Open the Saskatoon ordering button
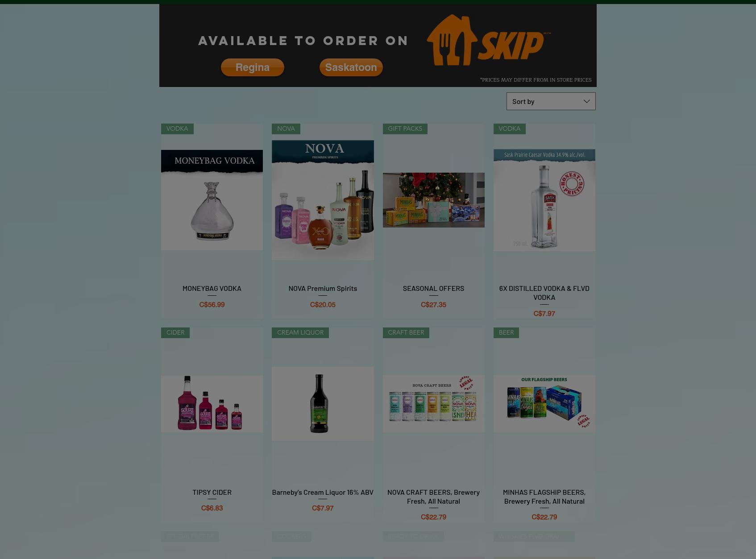 pos(351,67)
